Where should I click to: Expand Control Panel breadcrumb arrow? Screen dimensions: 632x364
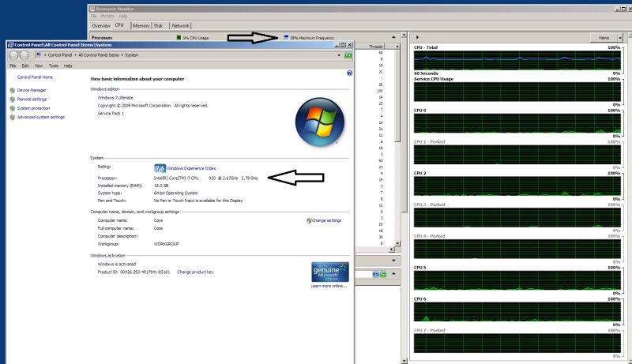(75, 55)
